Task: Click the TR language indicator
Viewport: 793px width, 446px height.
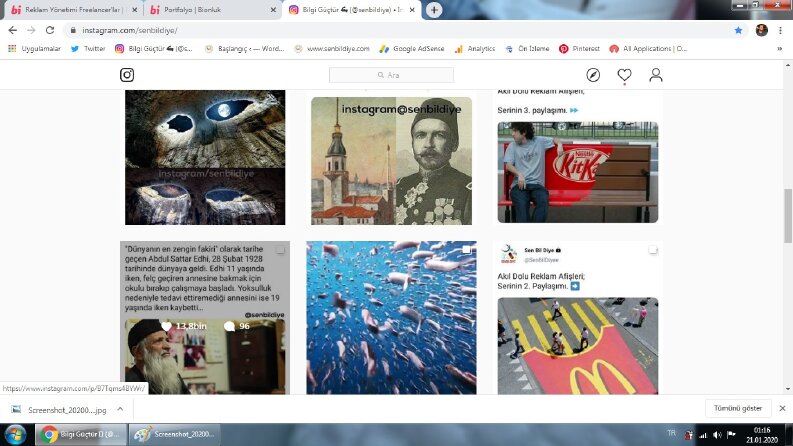Action: [671, 433]
